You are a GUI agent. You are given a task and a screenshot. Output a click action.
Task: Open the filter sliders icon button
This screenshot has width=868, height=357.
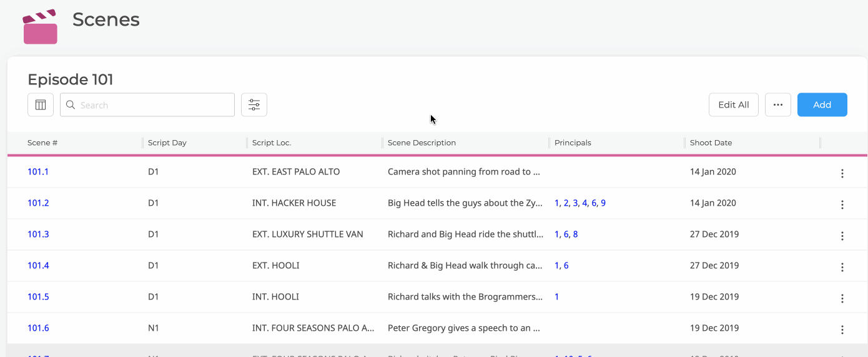pyautogui.click(x=254, y=105)
